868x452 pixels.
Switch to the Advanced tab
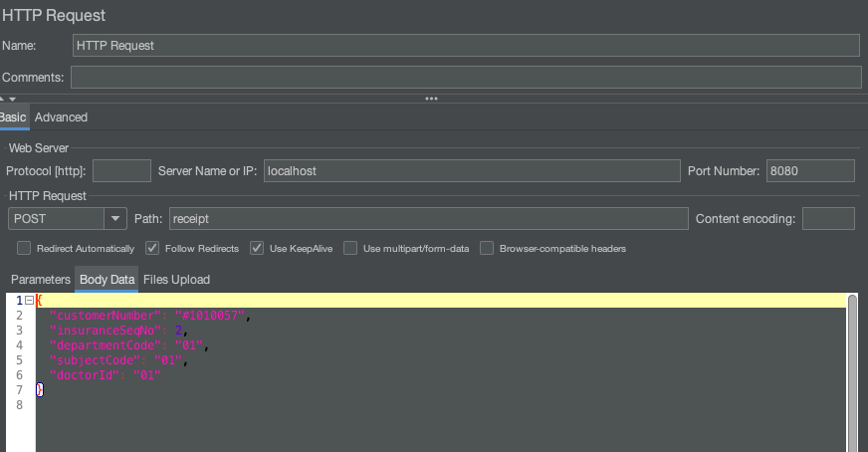(x=61, y=117)
